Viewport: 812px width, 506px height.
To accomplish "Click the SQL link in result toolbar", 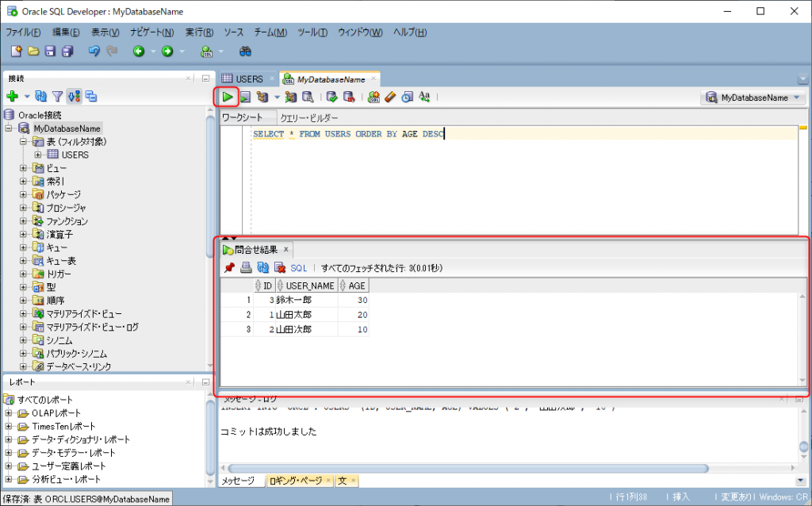I will [299, 268].
